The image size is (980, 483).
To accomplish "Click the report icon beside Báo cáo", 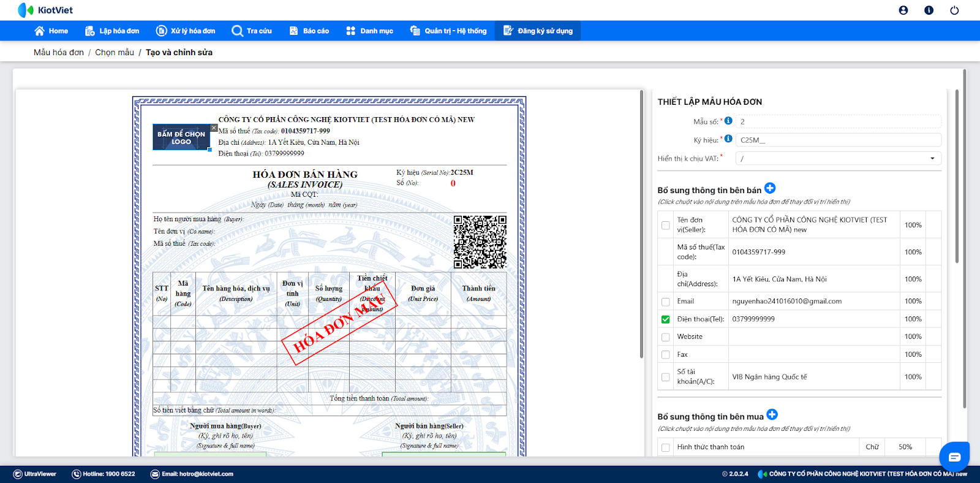I will [x=293, y=31].
